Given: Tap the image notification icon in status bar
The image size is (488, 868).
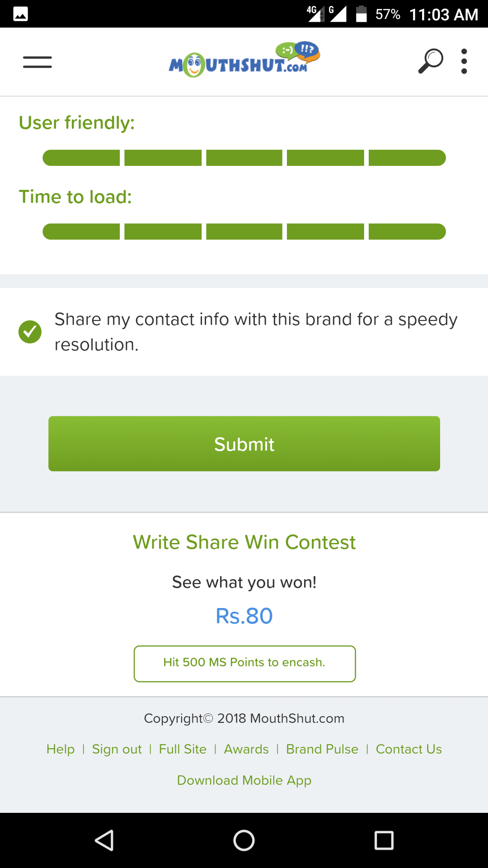Looking at the screenshot, I should pos(20,14).
